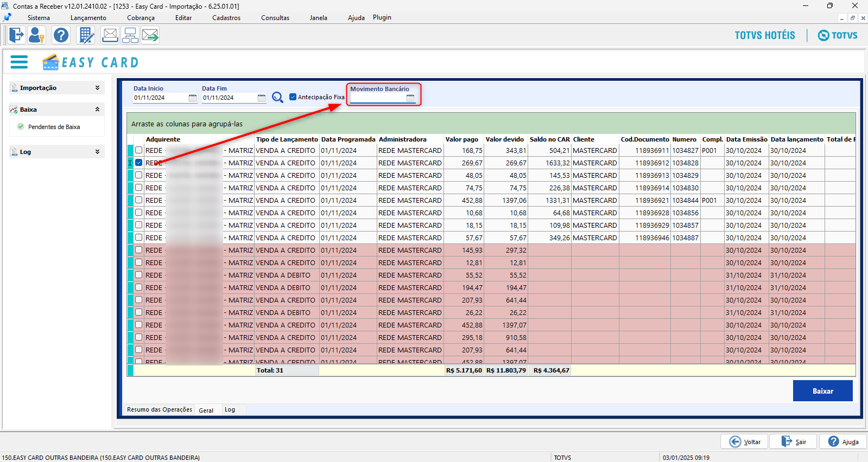Open the Plugin menu
The image size is (868, 462).
coord(382,17)
